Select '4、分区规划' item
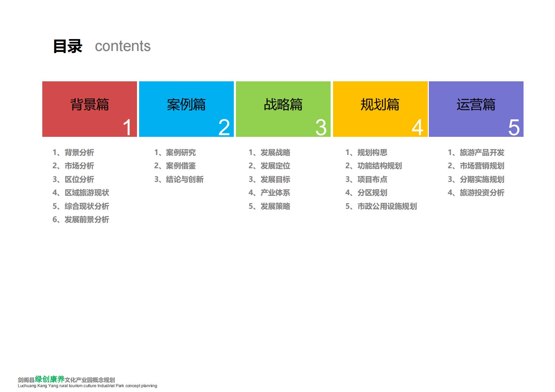The height and width of the screenshot is (392, 555). tap(366, 193)
